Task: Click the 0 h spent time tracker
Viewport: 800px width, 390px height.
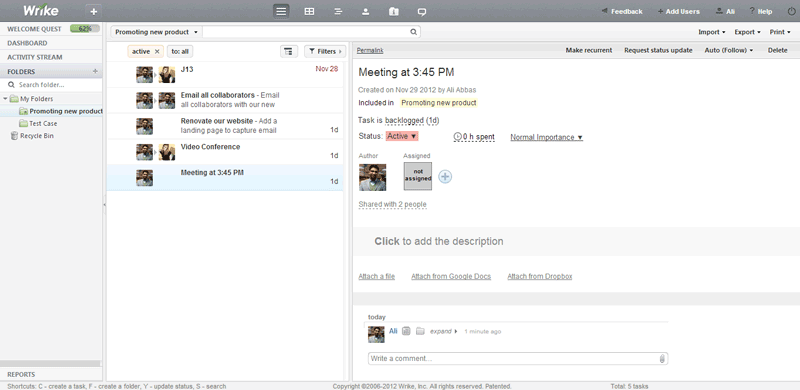Action: (474, 137)
